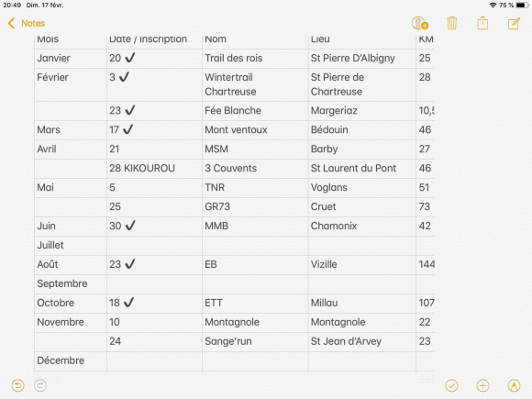Create a new note with compose icon
Image resolution: width=532 pixels, height=399 pixels.
[x=514, y=24]
